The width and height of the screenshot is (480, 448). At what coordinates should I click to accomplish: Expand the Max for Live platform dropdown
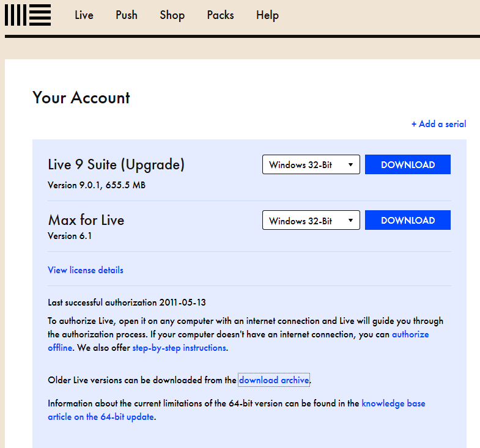(x=311, y=220)
